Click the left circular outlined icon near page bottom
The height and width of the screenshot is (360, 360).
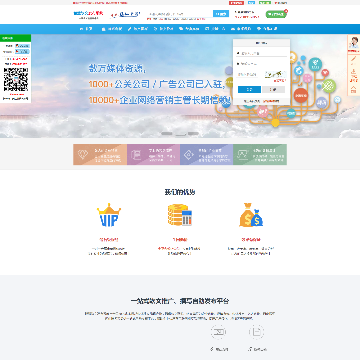tap(218, 332)
